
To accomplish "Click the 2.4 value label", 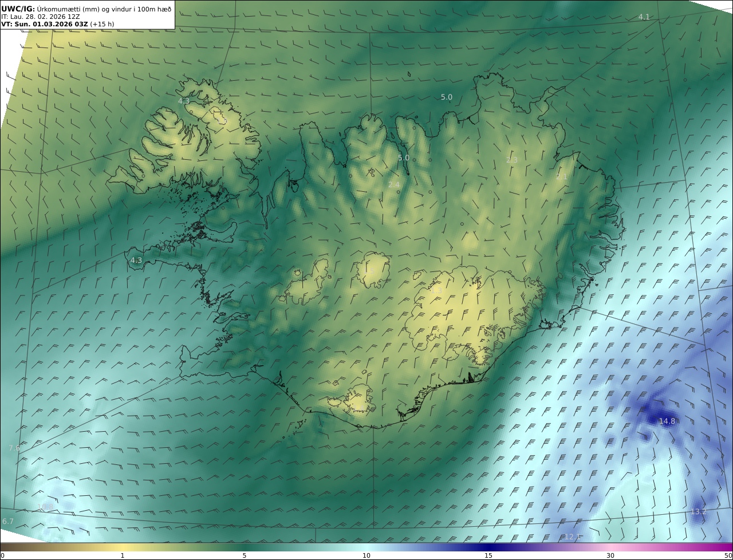I will [393, 184].
